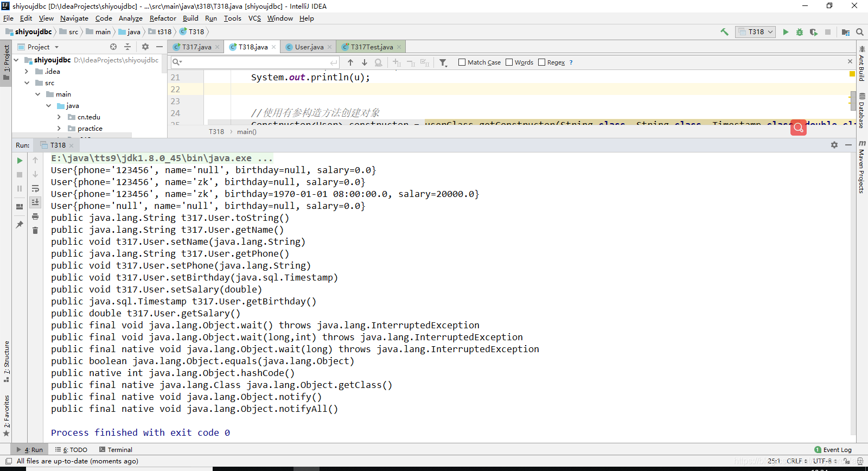Viewport: 868px width, 471px height.
Task: Click the UTF-8 encoding status
Action: point(825,461)
